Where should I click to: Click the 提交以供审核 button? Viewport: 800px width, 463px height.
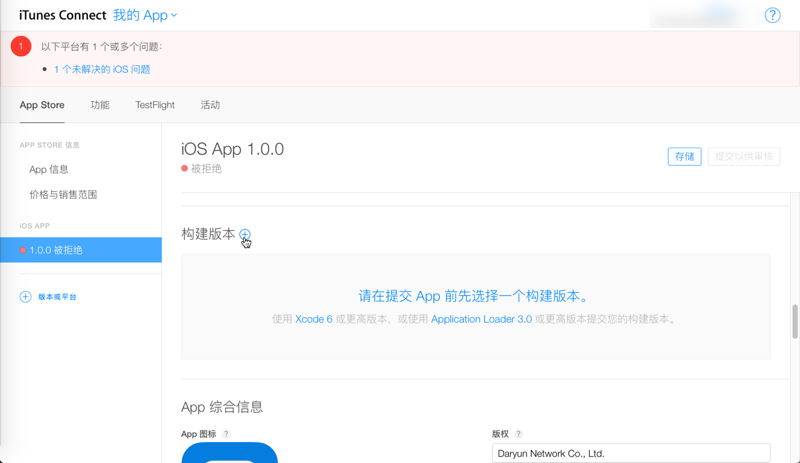[x=744, y=156]
